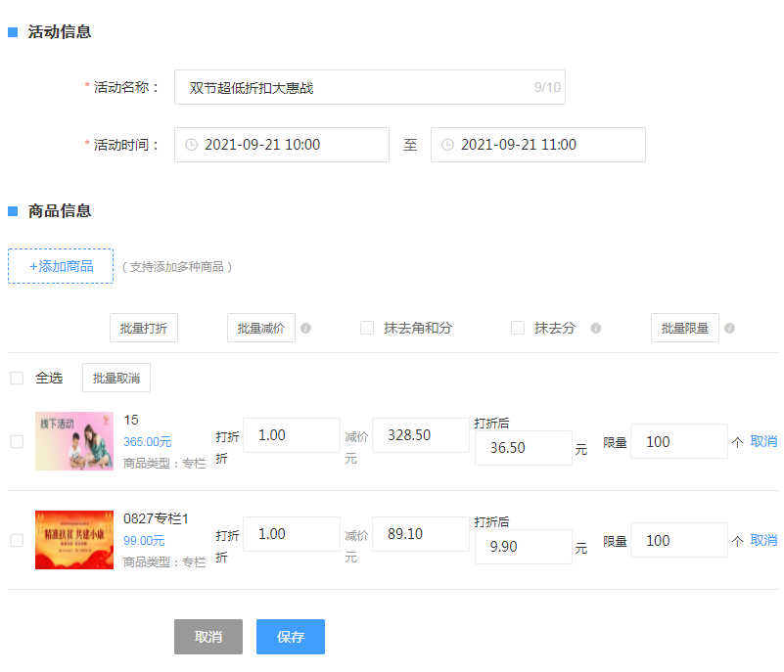Check the 全选 select-all checkbox

pyautogui.click(x=17, y=378)
